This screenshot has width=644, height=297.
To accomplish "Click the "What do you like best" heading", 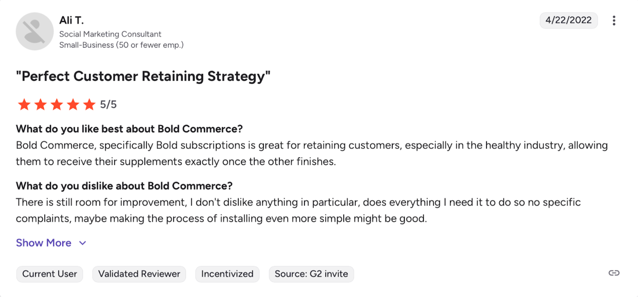I will tap(129, 129).
